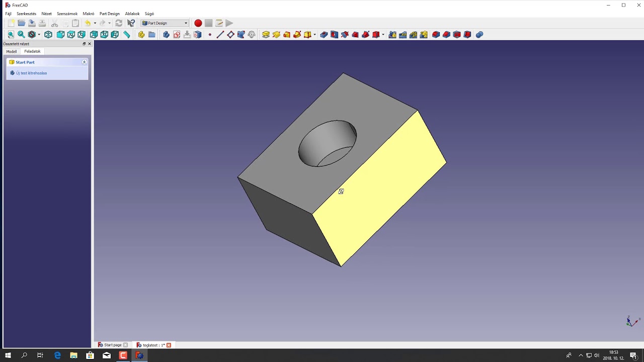
Task: Open File Explorer from the taskbar
Action: click(73, 355)
